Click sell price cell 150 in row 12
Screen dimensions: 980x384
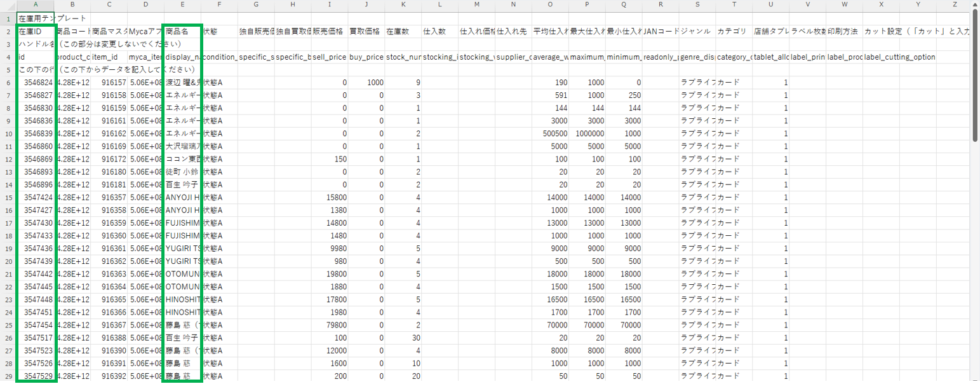pyautogui.click(x=330, y=159)
